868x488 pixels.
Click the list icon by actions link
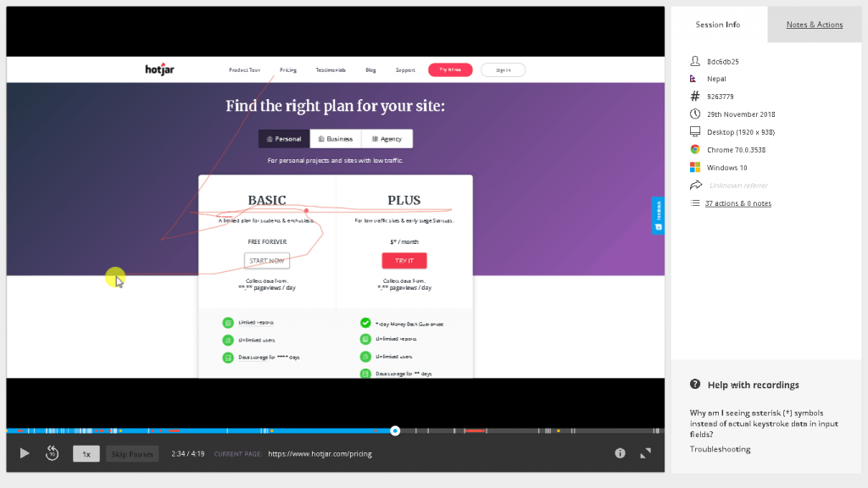[x=695, y=203]
